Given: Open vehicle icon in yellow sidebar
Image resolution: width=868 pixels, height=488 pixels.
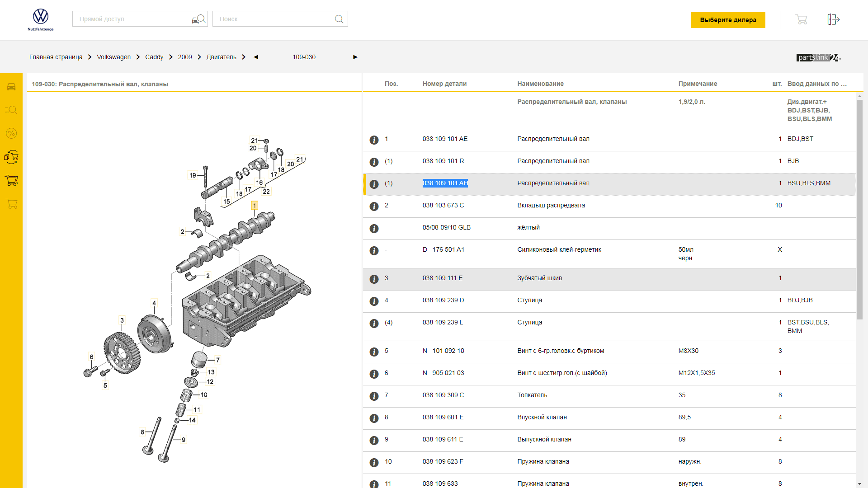Looking at the screenshot, I should click(11, 87).
